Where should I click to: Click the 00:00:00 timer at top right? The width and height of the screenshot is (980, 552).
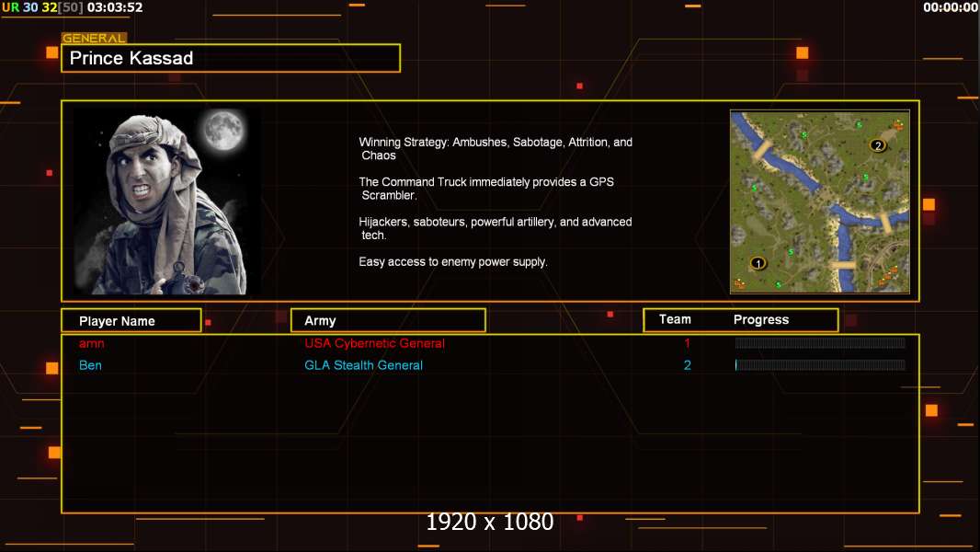pyautogui.click(x=951, y=7)
